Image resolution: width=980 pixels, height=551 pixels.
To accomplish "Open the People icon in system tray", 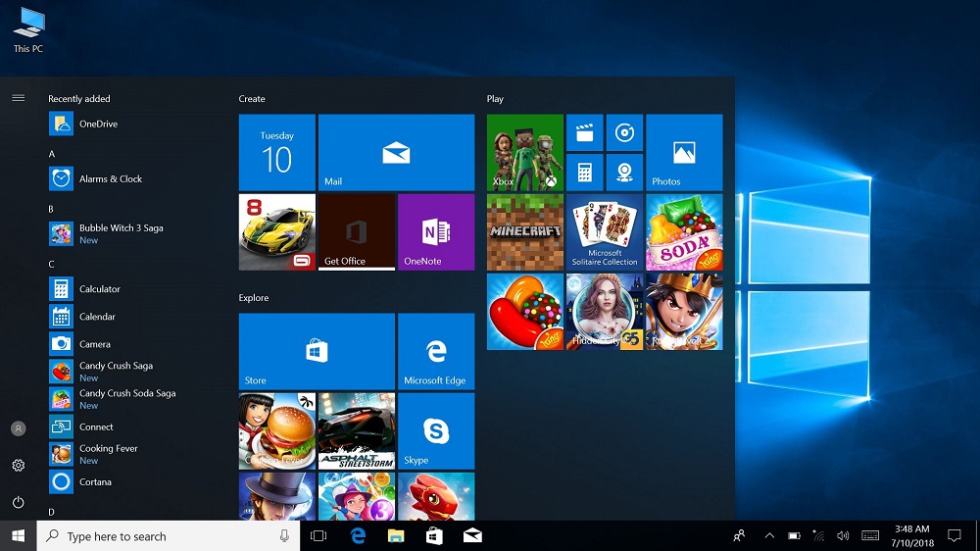I will (x=739, y=536).
